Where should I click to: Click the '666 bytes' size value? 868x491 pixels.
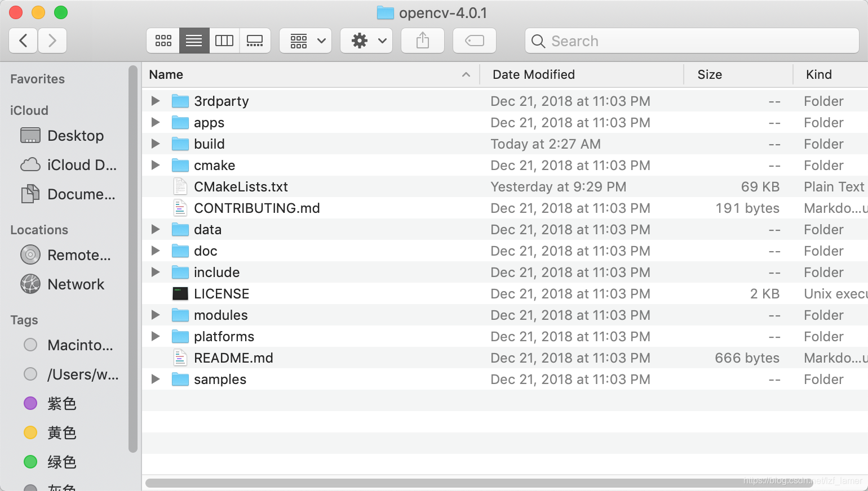click(747, 358)
